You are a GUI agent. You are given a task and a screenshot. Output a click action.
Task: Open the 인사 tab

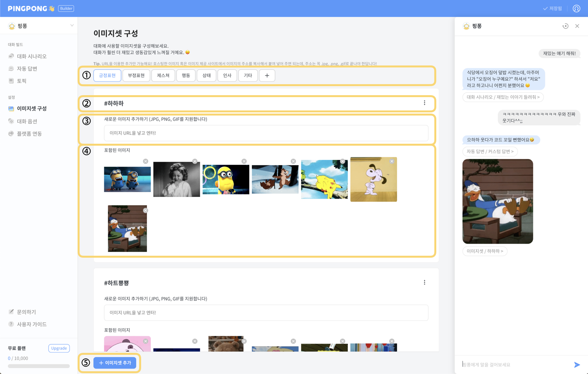pyautogui.click(x=227, y=76)
